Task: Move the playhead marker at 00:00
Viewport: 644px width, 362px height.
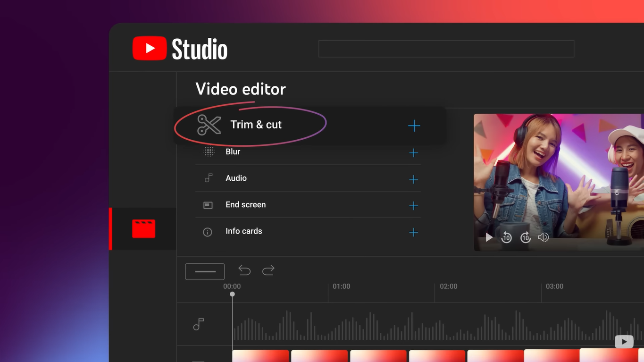Action: (x=232, y=294)
